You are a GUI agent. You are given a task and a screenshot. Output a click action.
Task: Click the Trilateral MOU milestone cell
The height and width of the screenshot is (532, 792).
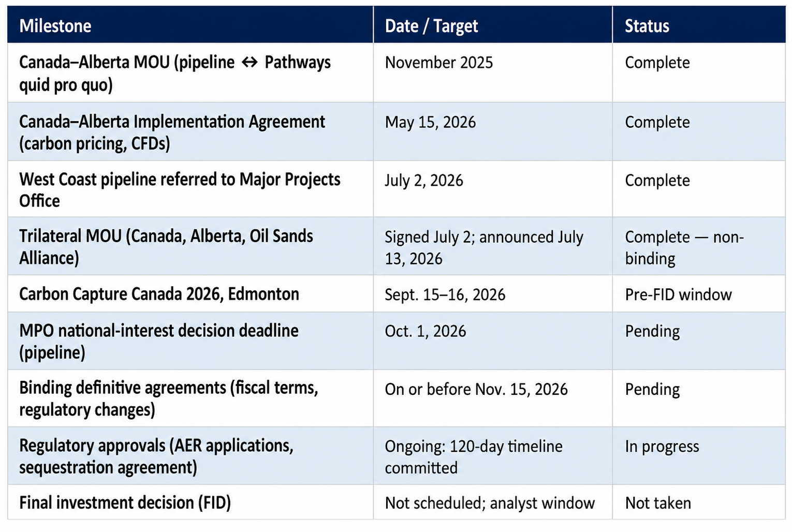[x=190, y=246]
